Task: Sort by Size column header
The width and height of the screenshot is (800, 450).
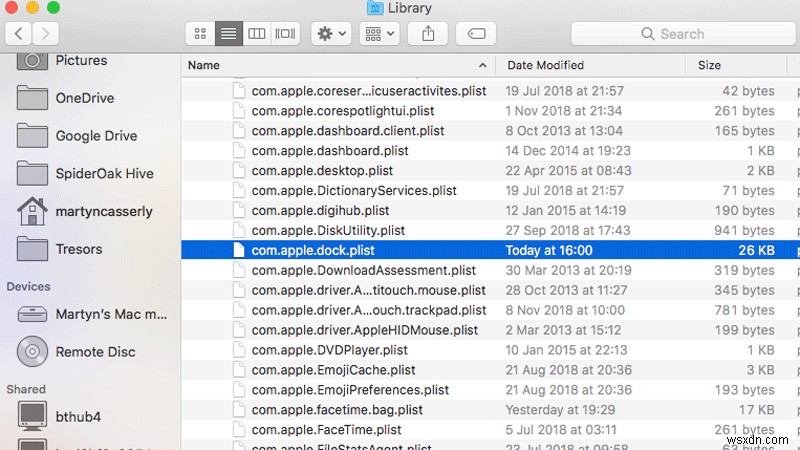Action: pos(709,65)
